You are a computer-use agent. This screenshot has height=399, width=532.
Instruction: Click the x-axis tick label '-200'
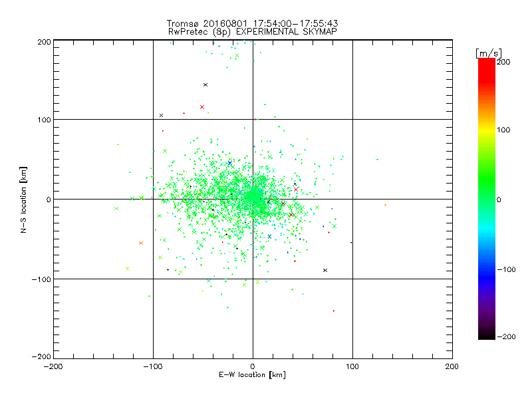(53, 366)
